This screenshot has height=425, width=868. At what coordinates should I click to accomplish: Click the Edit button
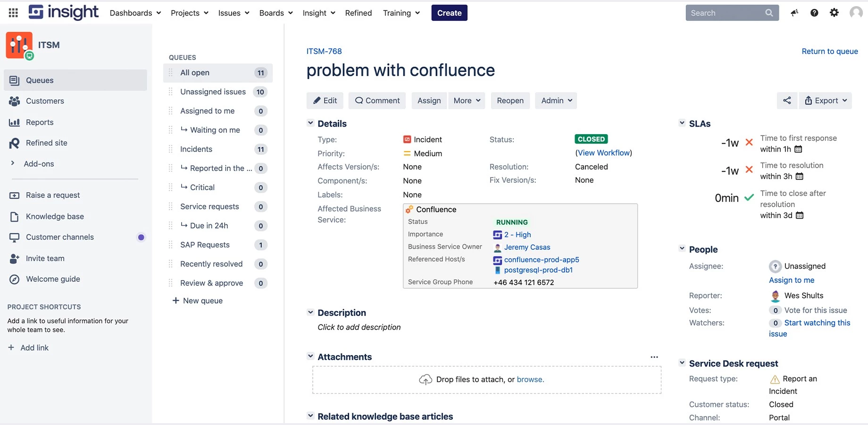click(325, 101)
